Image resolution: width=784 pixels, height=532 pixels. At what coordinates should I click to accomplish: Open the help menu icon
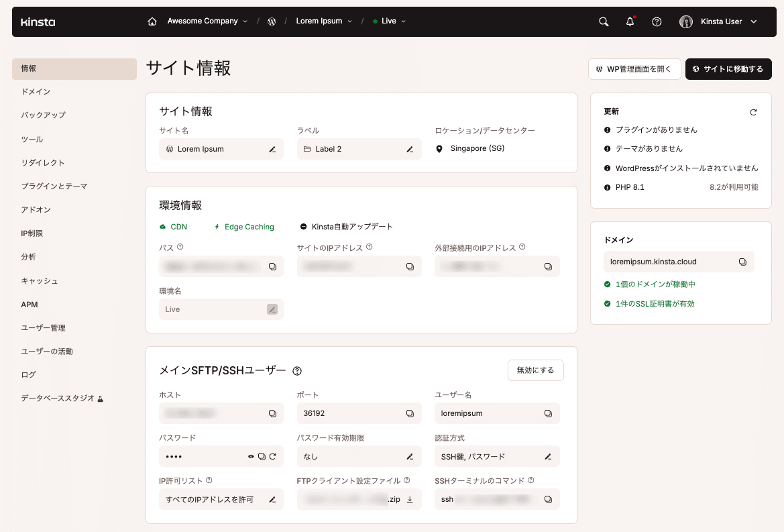pyautogui.click(x=656, y=21)
